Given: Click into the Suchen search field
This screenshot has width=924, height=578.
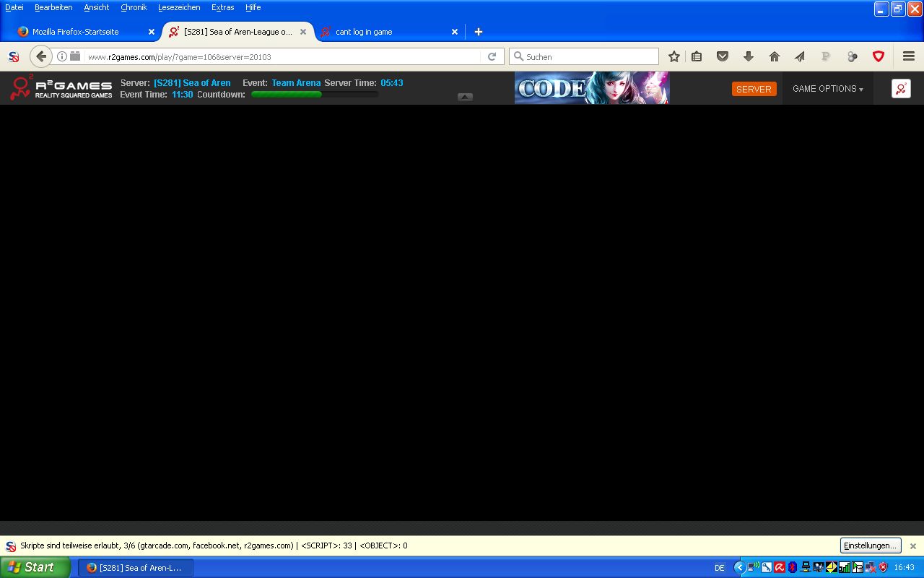Looking at the screenshot, I should [588, 56].
